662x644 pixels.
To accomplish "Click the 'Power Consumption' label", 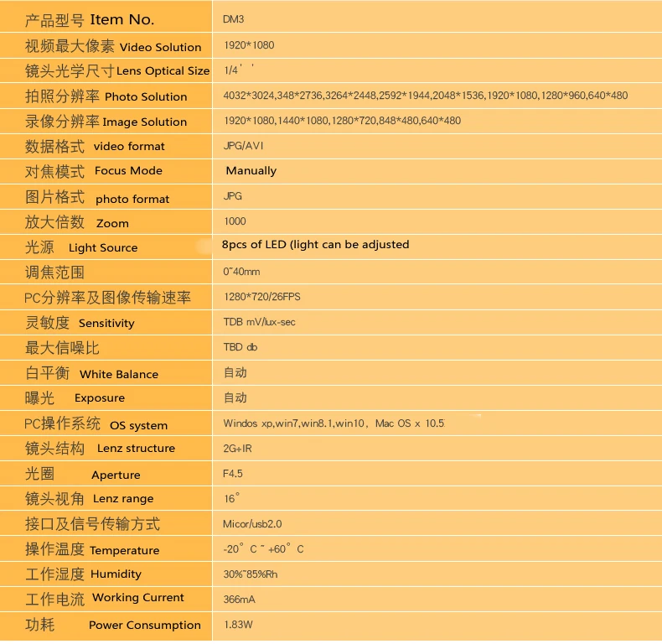I will tap(145, 626).
